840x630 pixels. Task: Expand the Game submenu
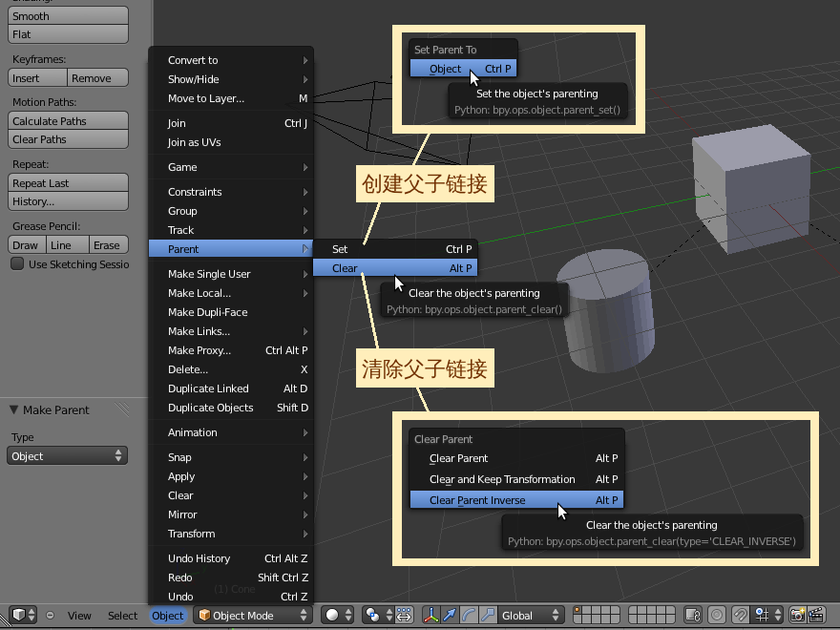pyautogui.click(x=231, y=167)
